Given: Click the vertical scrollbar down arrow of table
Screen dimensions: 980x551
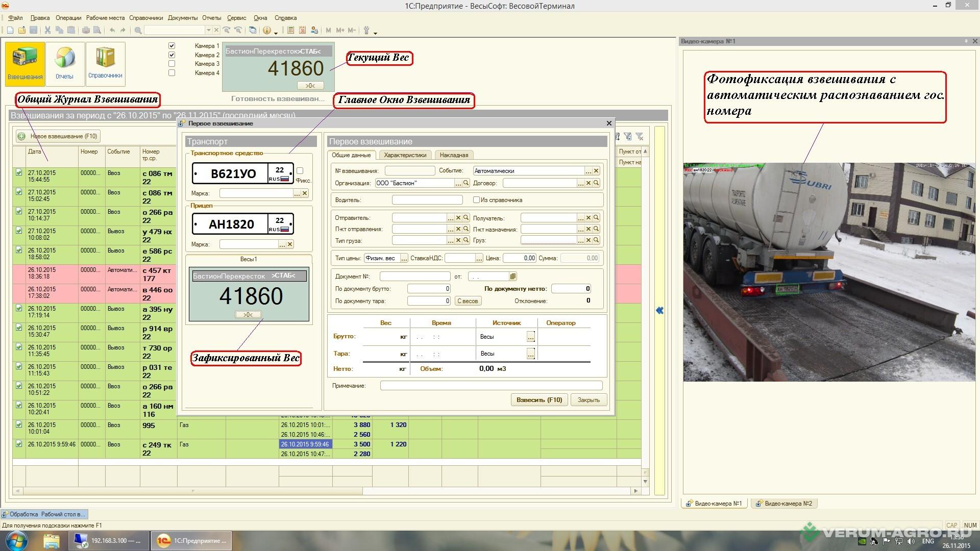Looking at the screenshot, I should [645, 481].
